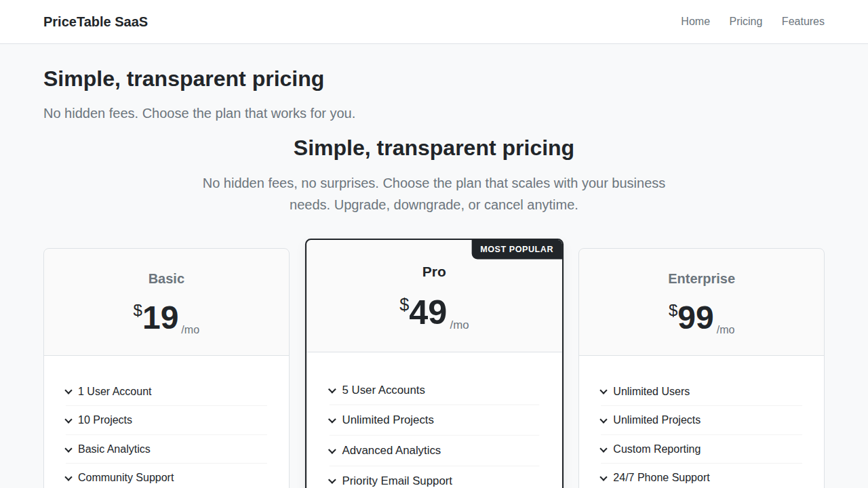Click the chevron next to 5 User Accounts
Viewport: 868px width, 488px height.
point(332,390)
